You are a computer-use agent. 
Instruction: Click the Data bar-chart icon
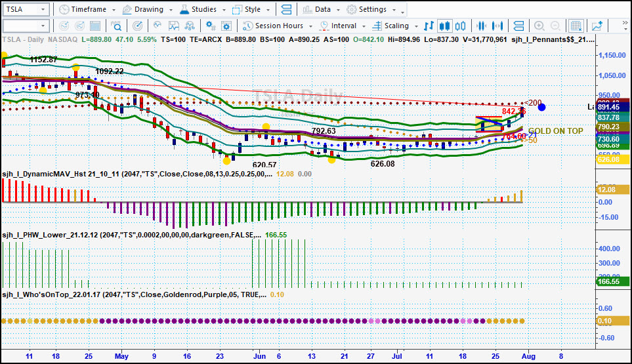click(x=308, y=9)
